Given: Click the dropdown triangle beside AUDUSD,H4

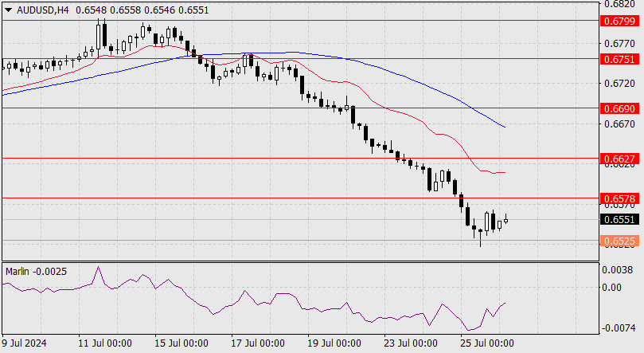Looking at the screenshot, I should coord(8,10).
